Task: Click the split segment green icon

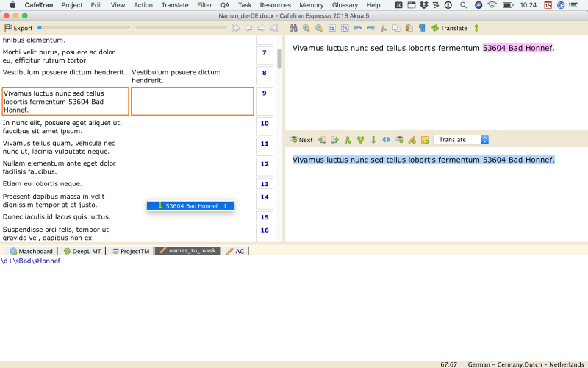Action: click(x=360, y=140)
